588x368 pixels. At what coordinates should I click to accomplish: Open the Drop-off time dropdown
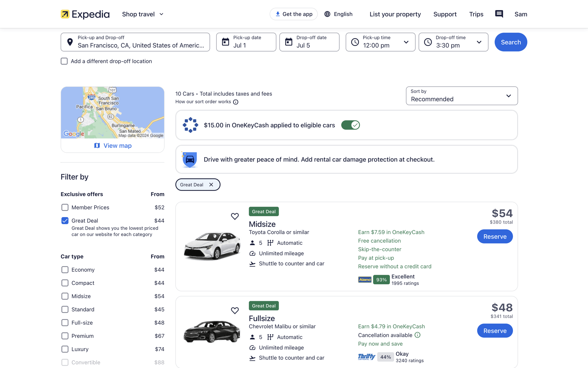[453, 42]
